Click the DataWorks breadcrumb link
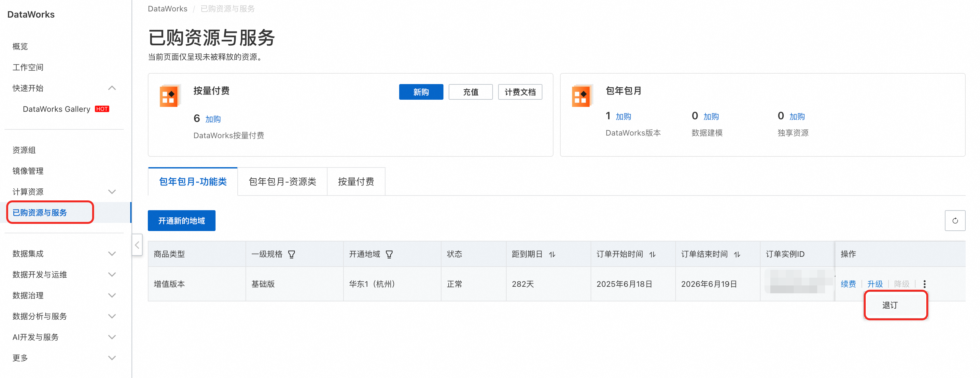Image resolution: width=980 pixels, height=378 pixels. [x=167, y=8]
